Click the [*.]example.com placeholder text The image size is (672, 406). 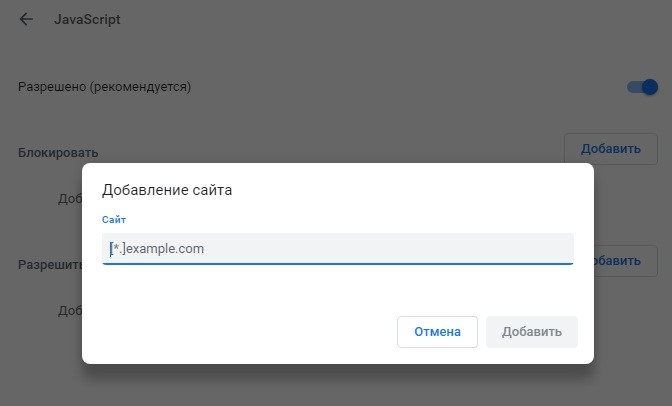tap(157, 248)
